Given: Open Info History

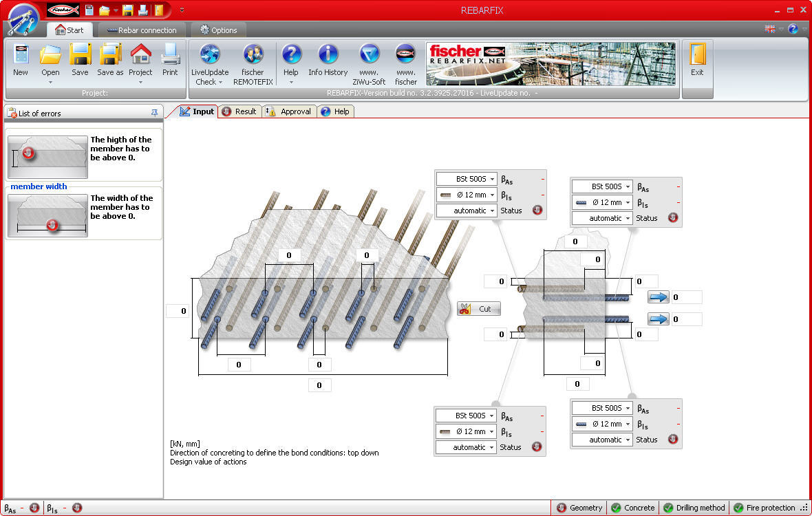Looking at the screenshot, I should [328, 61].
